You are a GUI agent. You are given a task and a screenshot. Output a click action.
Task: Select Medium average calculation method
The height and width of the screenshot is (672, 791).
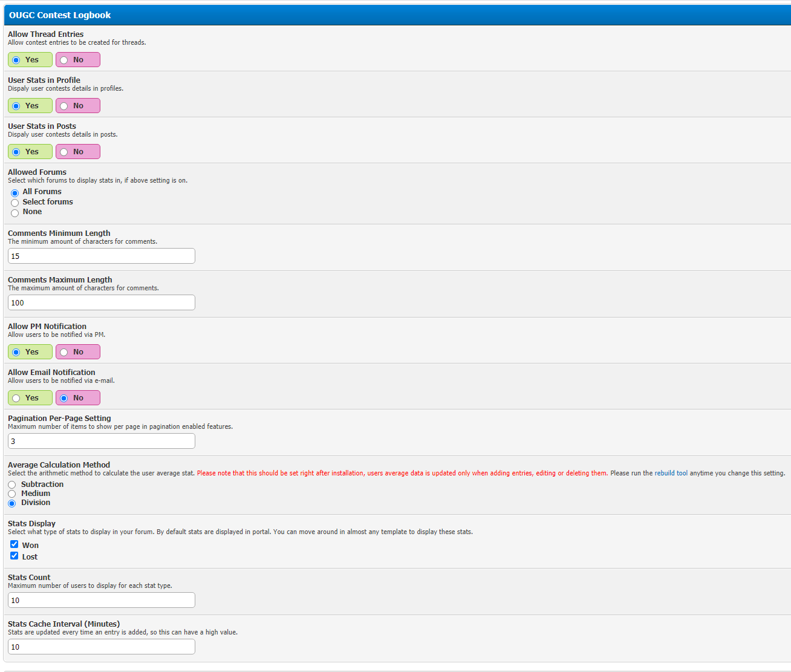click(12, 494)
